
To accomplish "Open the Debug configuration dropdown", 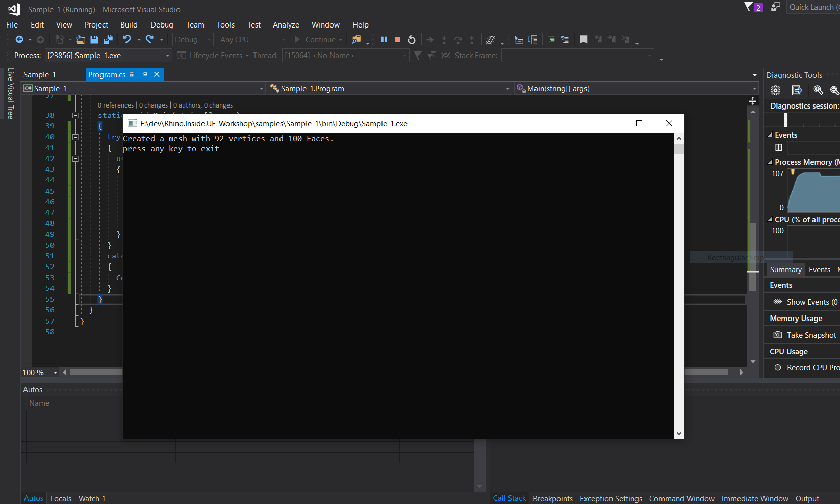I will 193,40.
